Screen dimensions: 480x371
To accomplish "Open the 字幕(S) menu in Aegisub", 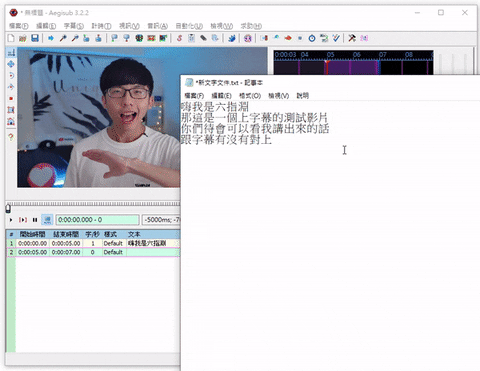I will pyautogui.click(x=74, y=26).
